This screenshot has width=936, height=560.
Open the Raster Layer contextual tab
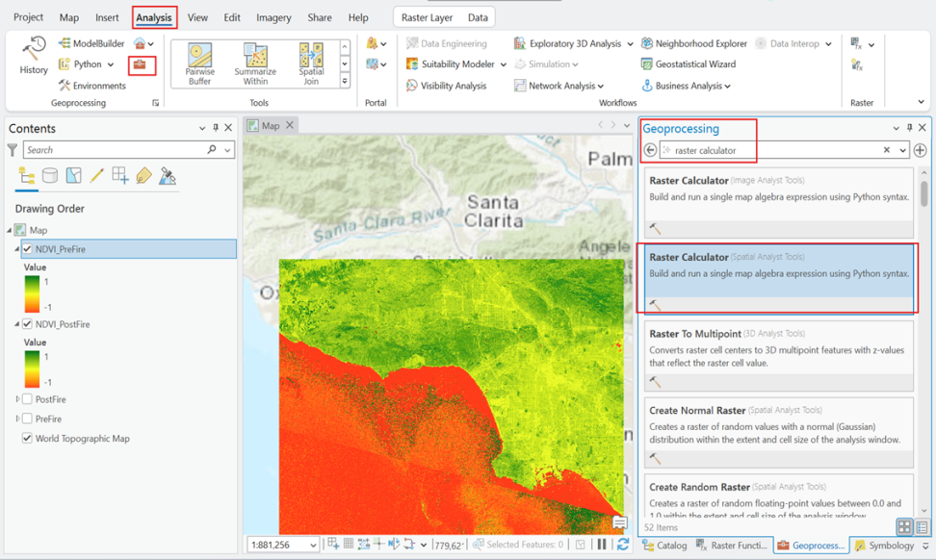tap(427, 18)
